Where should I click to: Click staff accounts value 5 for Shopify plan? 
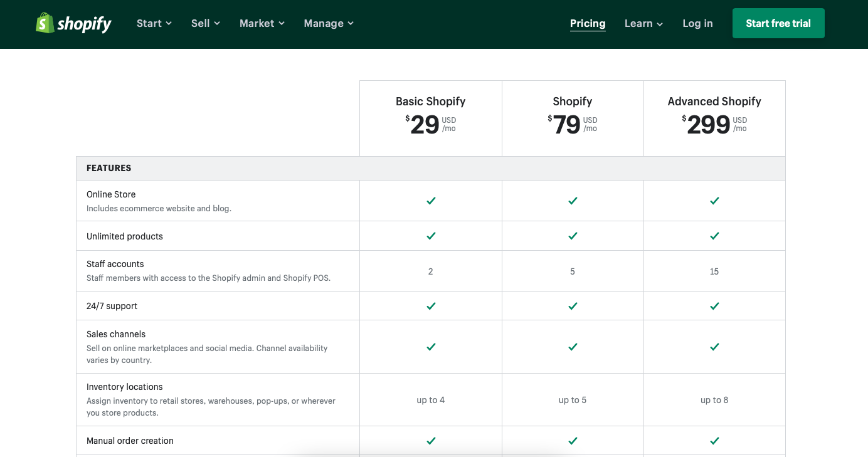(x=573, y=271)
